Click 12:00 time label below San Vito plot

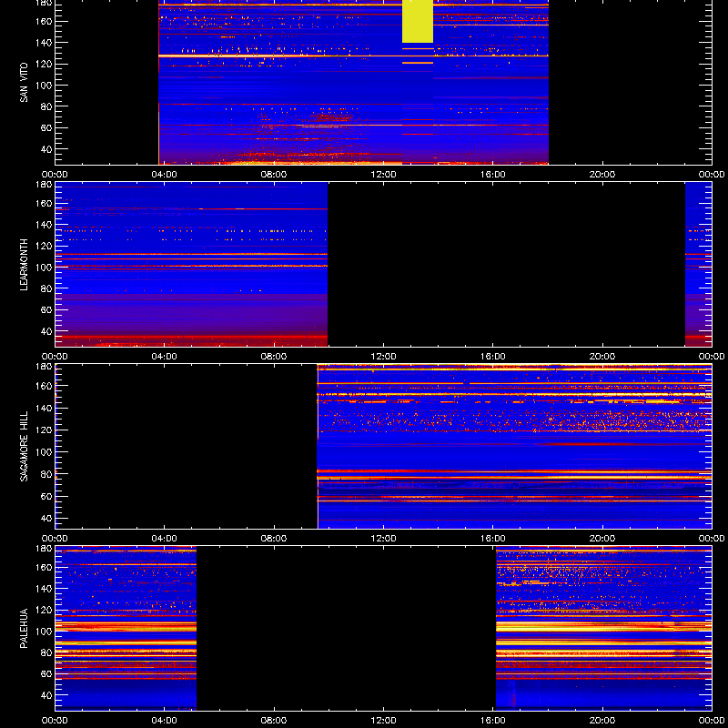(x=383, y=175)
